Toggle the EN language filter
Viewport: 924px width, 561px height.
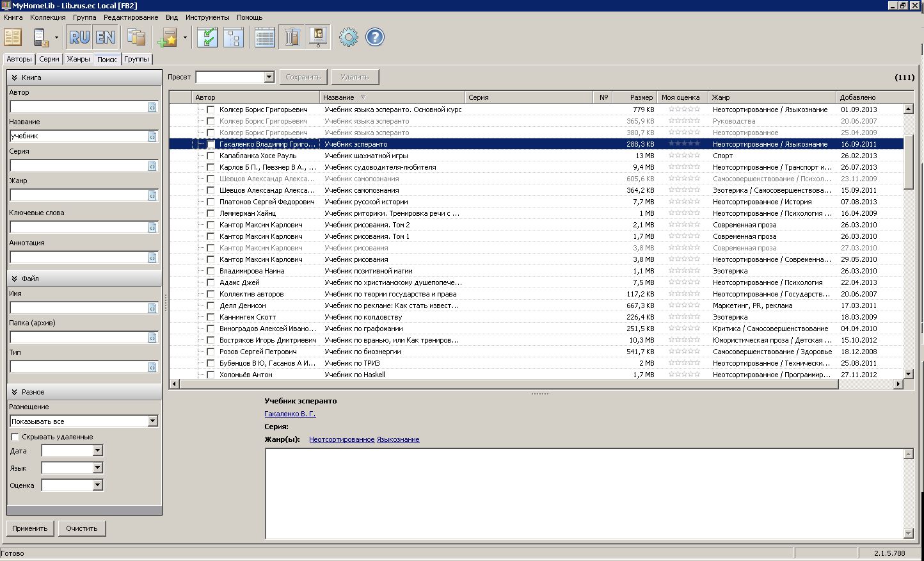[x=106, y=37]
